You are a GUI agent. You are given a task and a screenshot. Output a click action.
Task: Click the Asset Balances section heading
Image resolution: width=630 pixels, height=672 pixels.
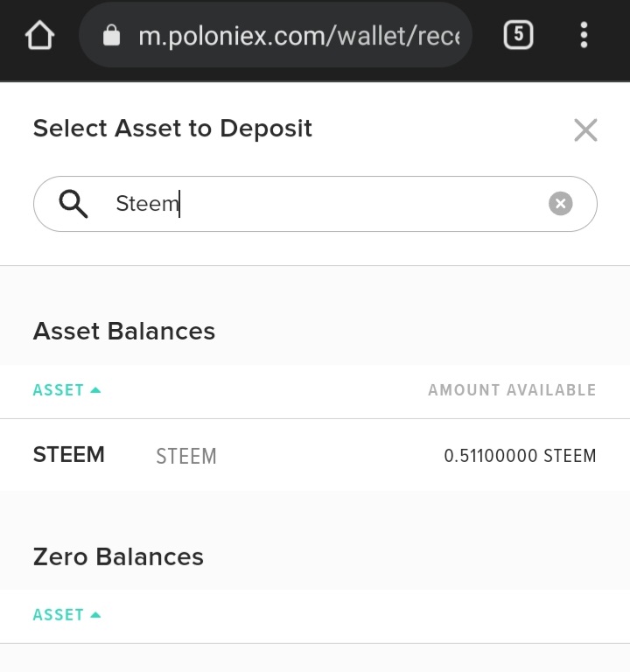click(x=124, y=332)
